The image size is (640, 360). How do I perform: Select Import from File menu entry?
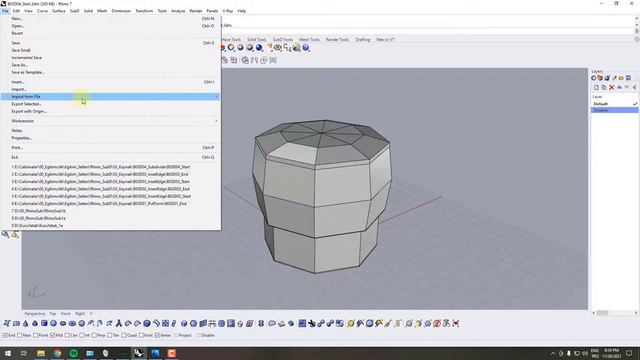pyautogui.click(x=110, y=97)
